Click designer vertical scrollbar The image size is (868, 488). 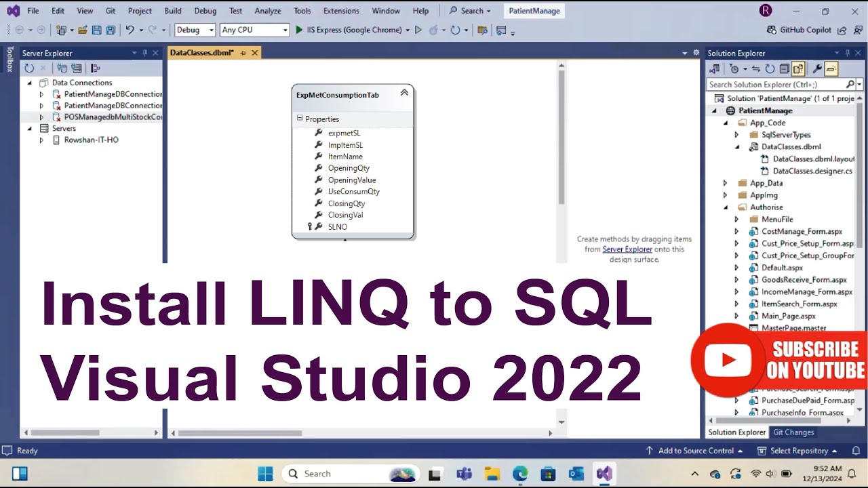561,136
